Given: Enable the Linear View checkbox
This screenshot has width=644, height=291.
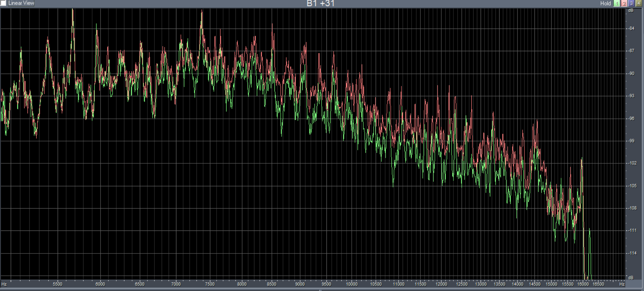Looking at the screenshot, I should pos(3,3).
